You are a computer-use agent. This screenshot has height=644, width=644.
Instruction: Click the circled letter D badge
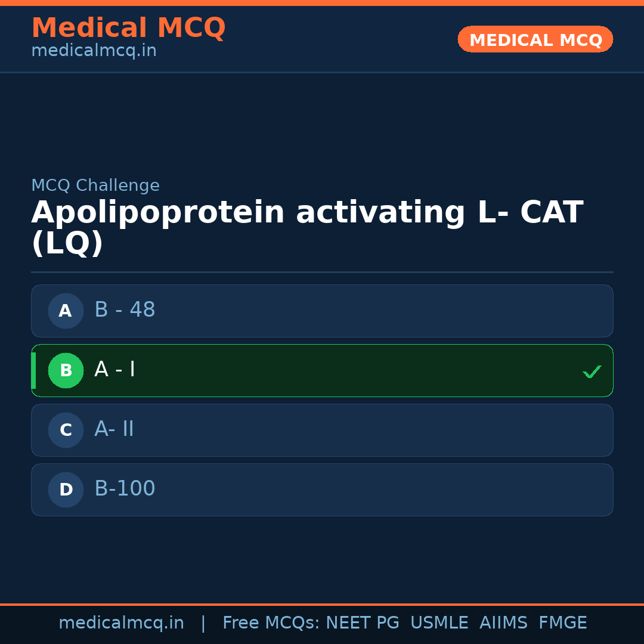tap(66, 490)
